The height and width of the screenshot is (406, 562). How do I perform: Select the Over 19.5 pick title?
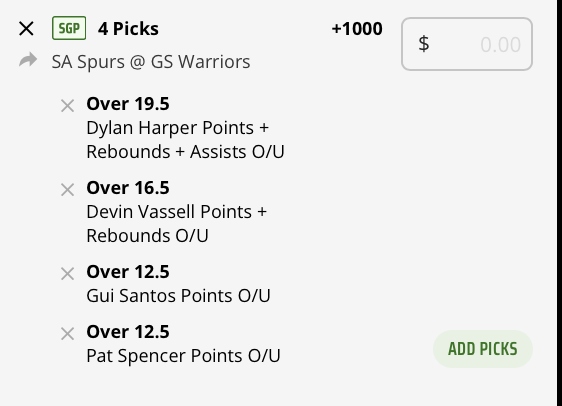128,104
